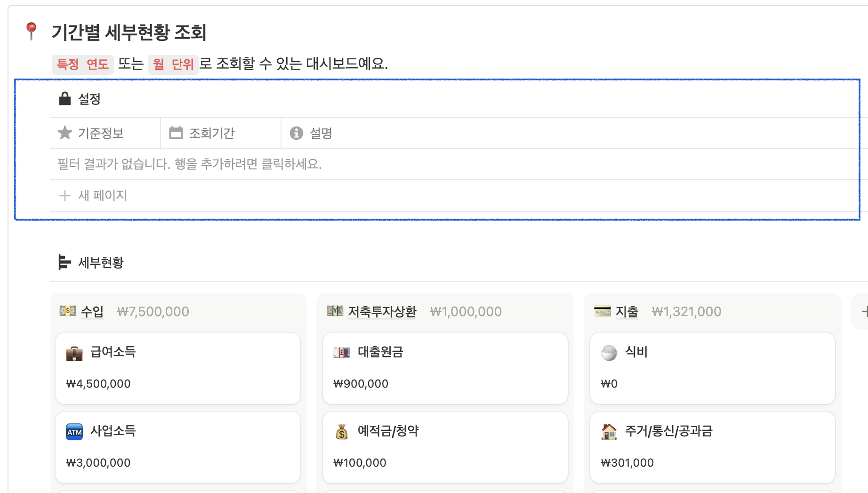Click the dollar bills icon beside 수입

67,311
